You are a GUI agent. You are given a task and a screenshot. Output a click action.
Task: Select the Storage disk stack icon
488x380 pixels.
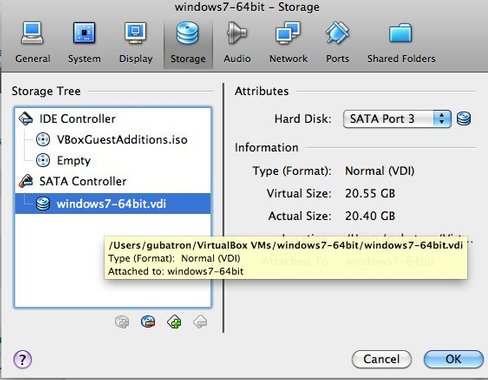188,33
